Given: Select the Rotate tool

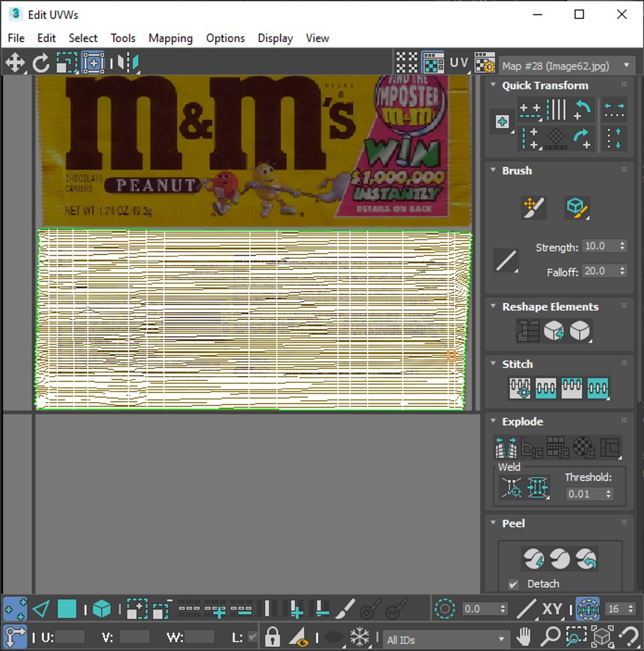Looking at the screenshot, I should point(40,63).
